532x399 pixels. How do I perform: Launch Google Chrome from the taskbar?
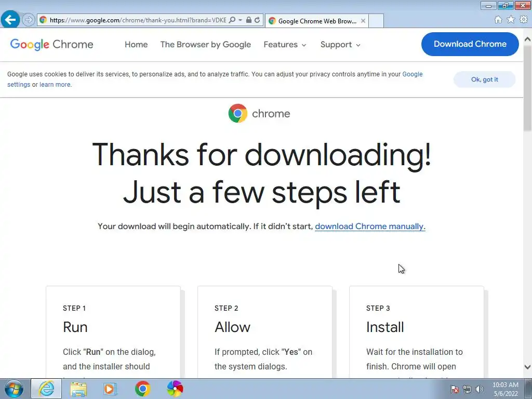click(142, 389)
